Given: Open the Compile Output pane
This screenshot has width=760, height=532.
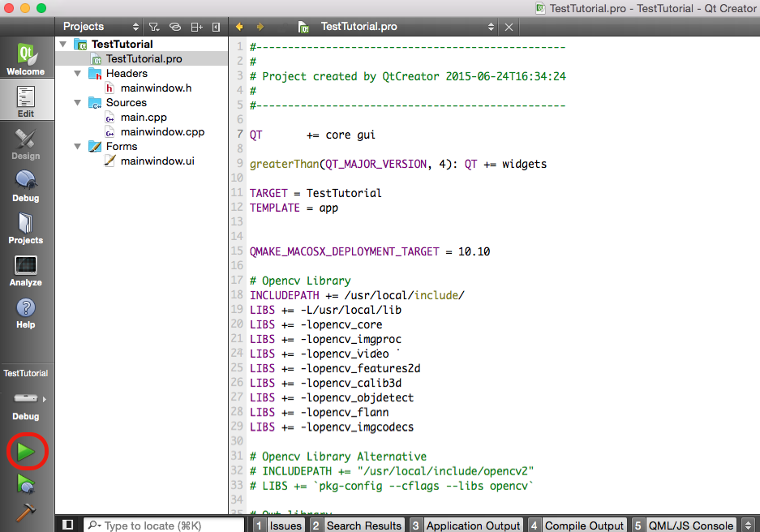Looking at the screenshot, I should (578, 526).
